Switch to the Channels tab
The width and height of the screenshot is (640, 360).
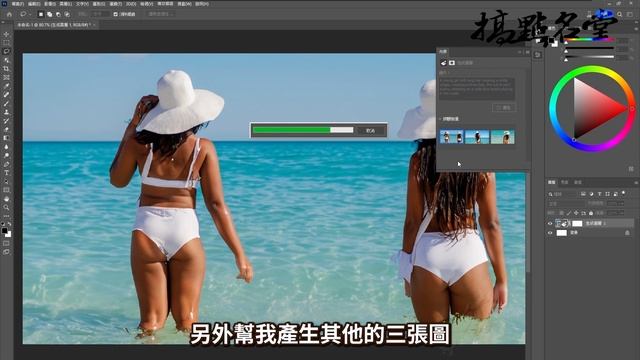(x=564, y=182)
